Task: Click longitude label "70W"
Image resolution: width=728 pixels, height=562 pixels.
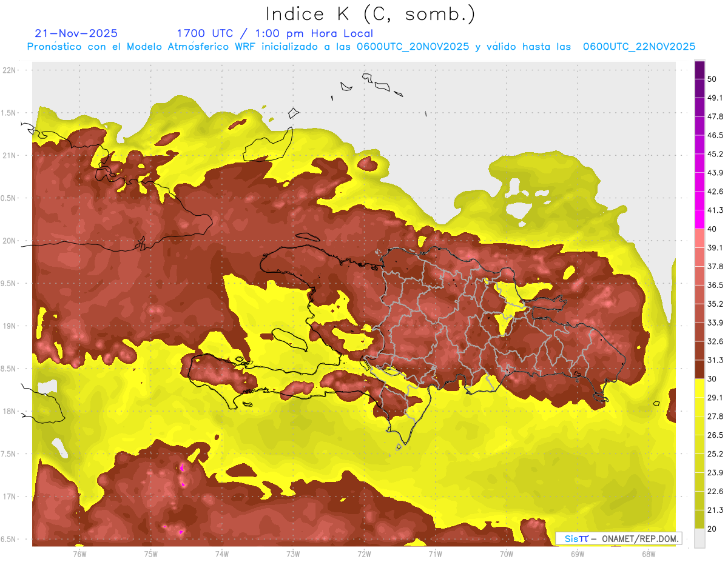Action: pyautogui.click(x=507, y=554)
